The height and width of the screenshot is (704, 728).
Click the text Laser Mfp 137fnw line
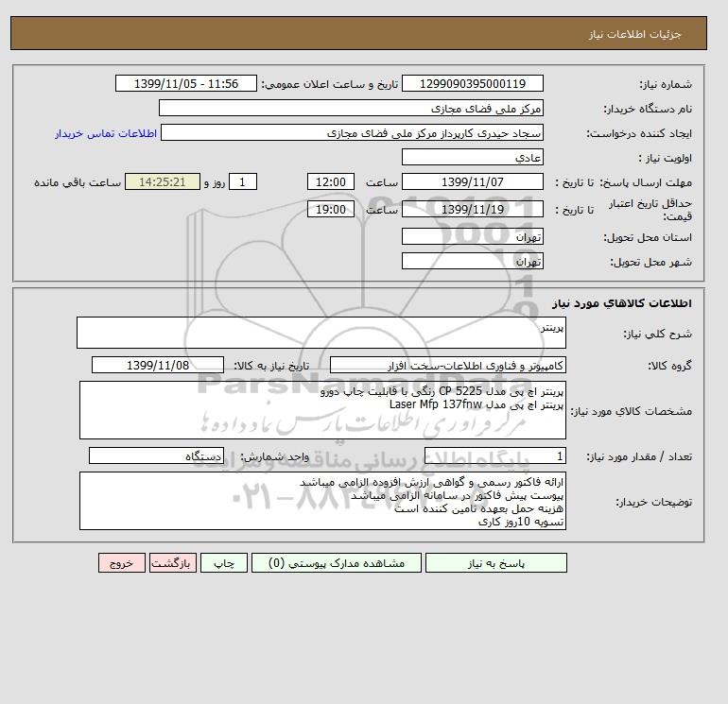477,404
